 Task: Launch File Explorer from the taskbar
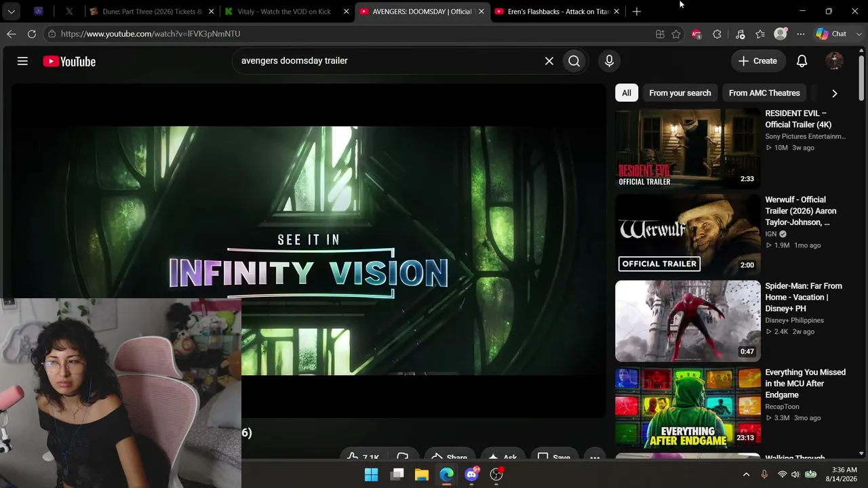422,474
